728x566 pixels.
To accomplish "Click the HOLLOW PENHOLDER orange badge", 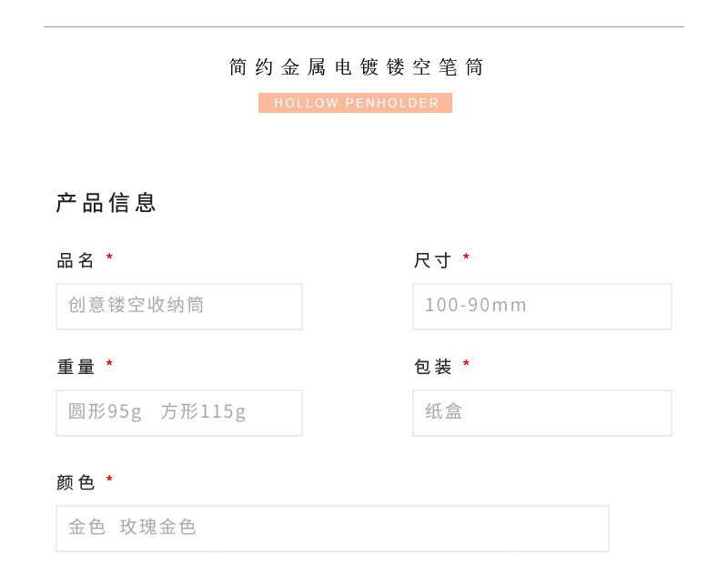I will [355, 103].
